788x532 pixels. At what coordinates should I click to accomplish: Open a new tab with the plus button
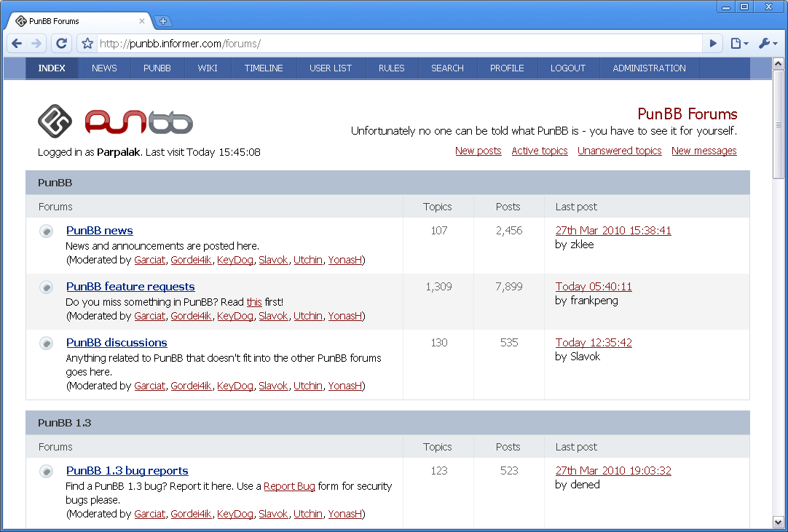[x=163, y=21]
